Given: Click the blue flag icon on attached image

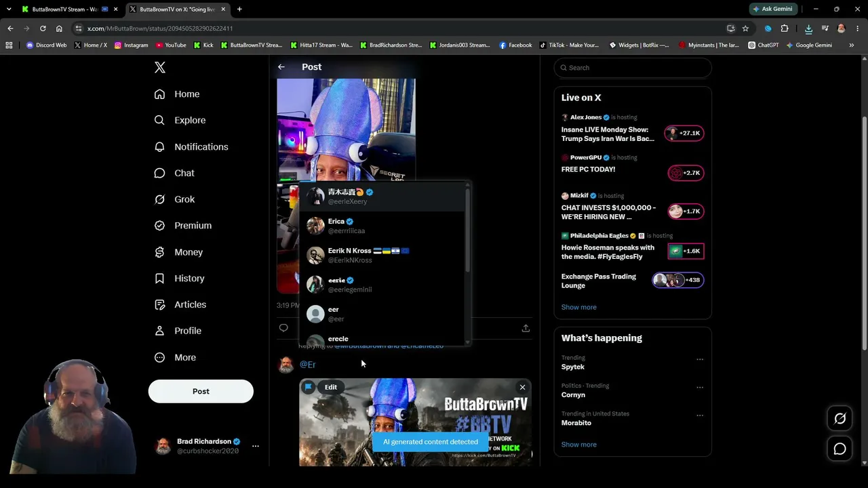Looking at the screenshot, I should click(309, 387).
